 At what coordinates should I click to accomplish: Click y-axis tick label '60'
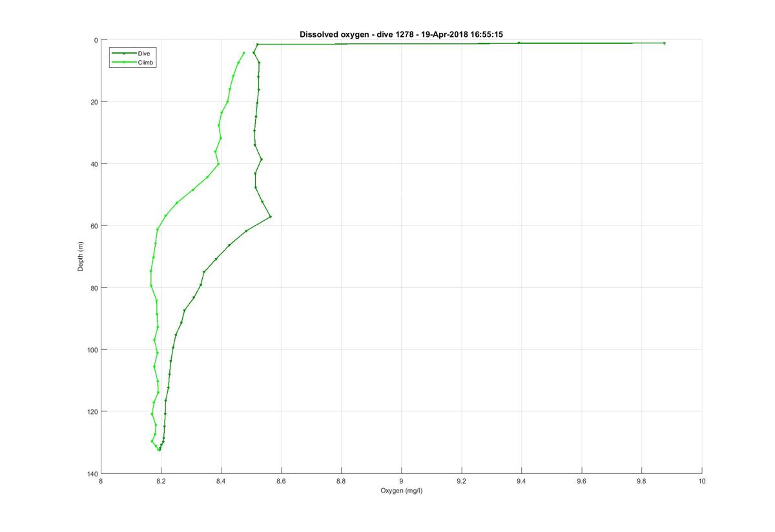click(94, 226)
